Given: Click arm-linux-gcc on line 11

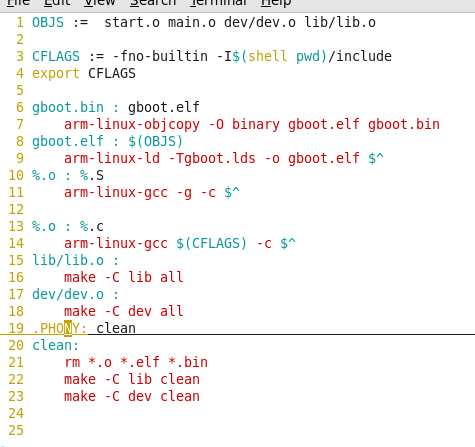Looking at the screenshot, I should [x=116, y=192].
